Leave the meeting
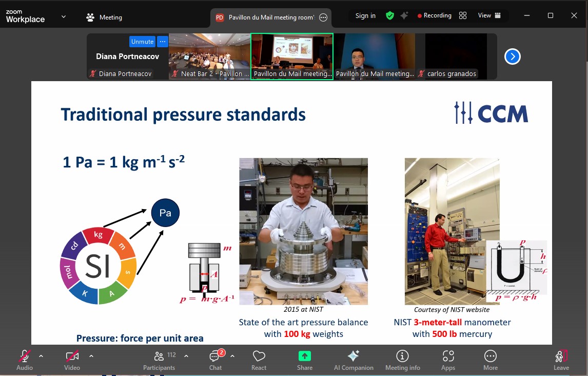Screen dimensions: 588x376 [x=561, y=360]
